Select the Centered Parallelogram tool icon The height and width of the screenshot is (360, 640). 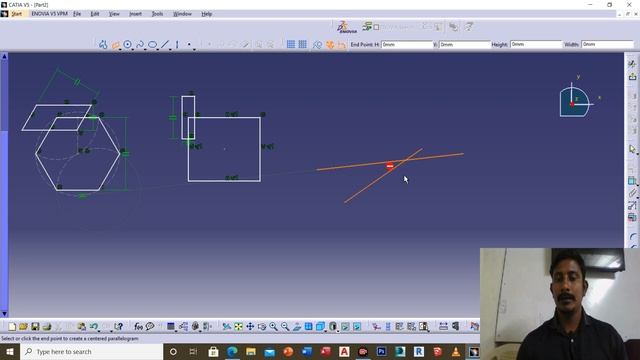point(116,45)
